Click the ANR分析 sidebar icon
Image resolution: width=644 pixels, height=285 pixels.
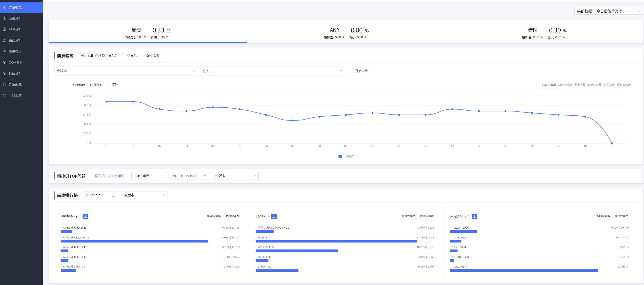pos(4,29)
